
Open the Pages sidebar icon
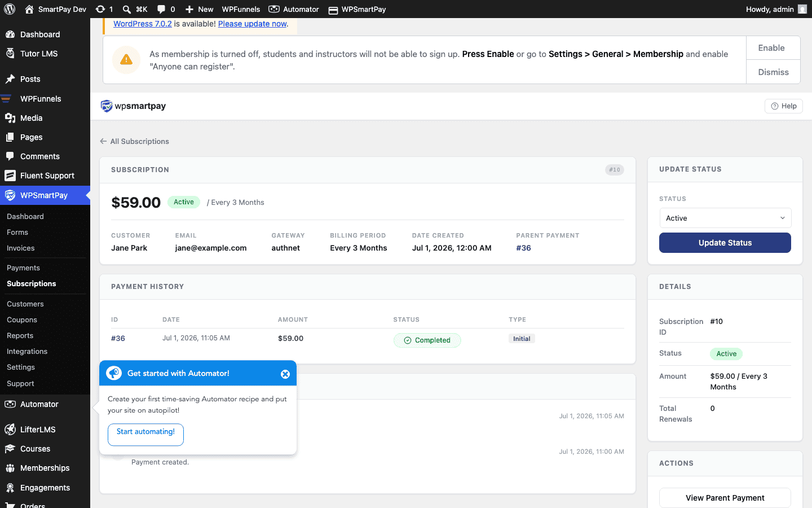10,137
